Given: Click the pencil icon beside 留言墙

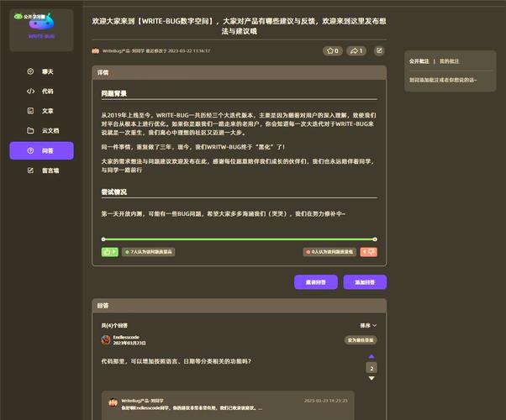Looking at the screenshot, I should (x=30, y=171).
